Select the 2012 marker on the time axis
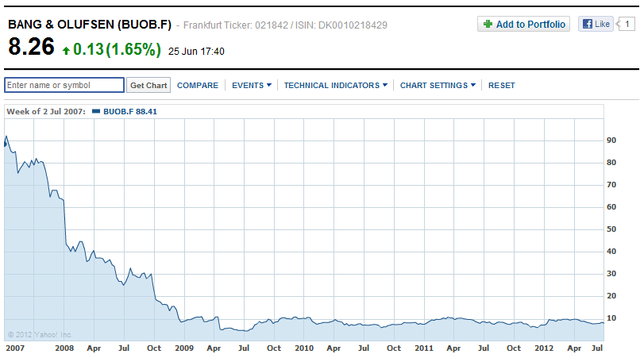Image resolution: width=644 pixels, height=354 pixels. click(543, 348)
